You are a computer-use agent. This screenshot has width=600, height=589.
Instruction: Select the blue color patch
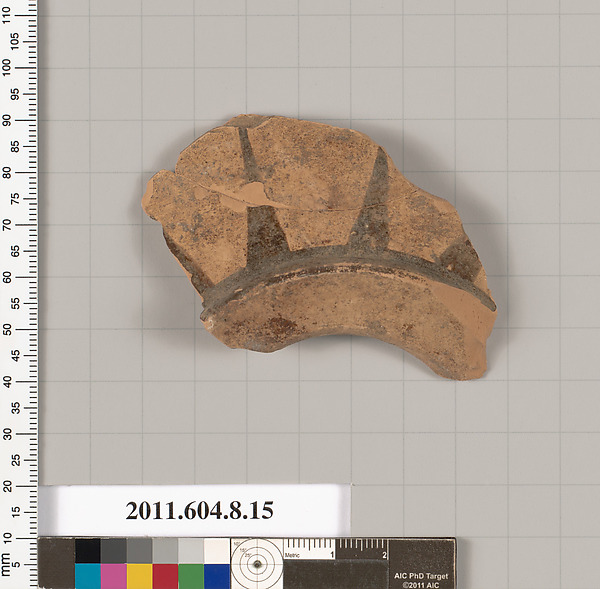pos(217,575)
